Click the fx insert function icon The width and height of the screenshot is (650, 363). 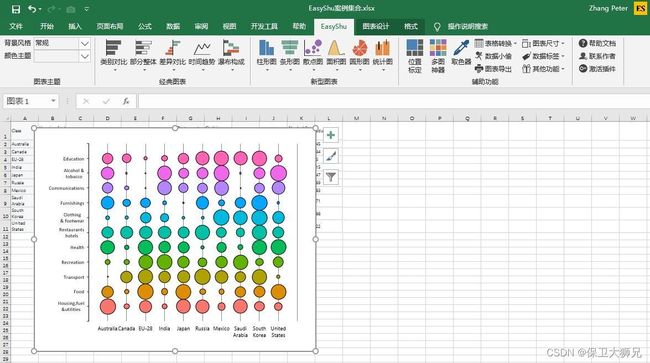tap(126, 101)
